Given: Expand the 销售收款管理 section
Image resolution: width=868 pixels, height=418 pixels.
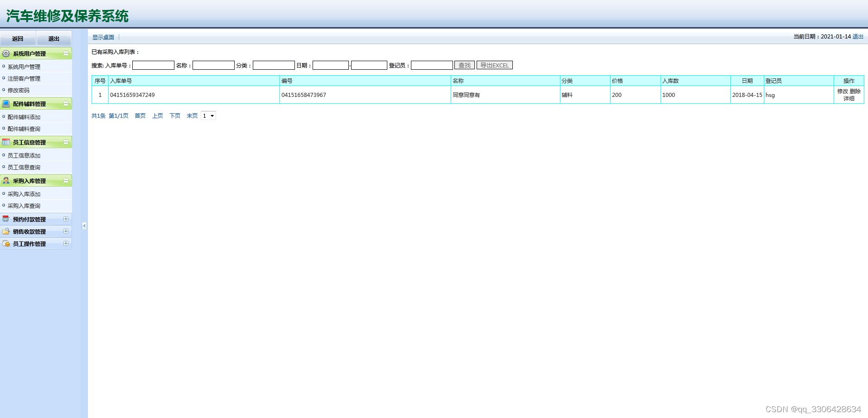Looking at the screenshot, I should pos(66,231).
